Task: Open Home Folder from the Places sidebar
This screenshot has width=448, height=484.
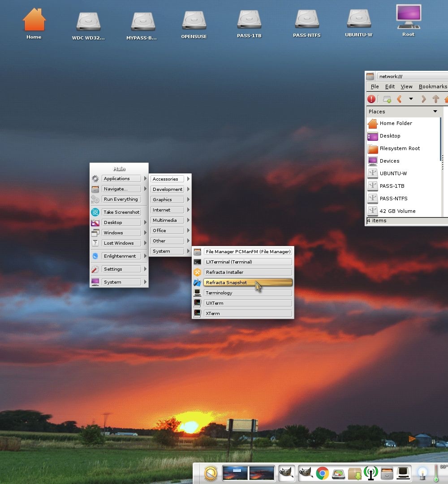Action: point(396,123)
